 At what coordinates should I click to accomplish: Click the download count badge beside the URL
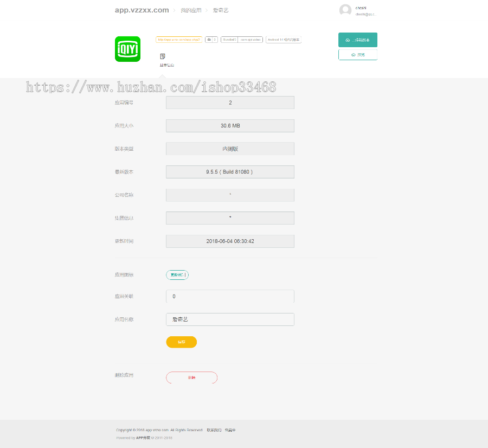[212, 40]
